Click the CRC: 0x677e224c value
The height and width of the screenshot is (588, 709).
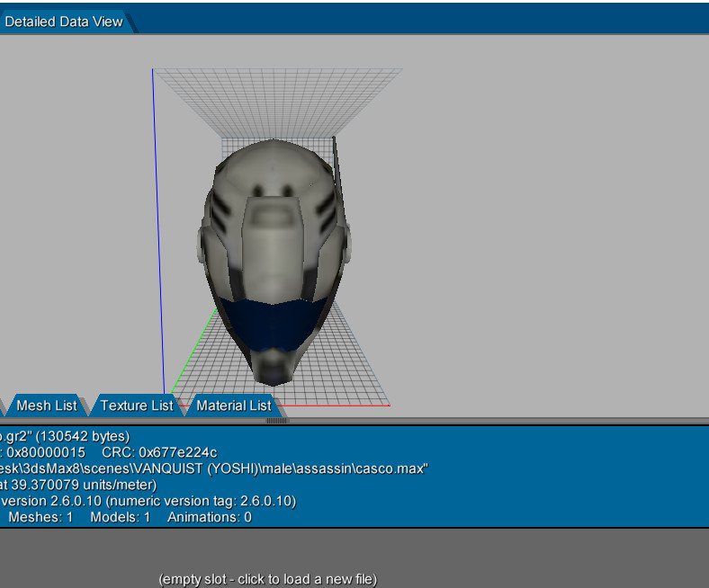coord(159,452)
